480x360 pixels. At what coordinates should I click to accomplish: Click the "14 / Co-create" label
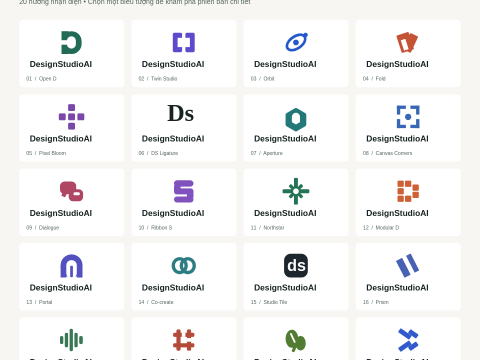pyautogui.click(x=156, y=302)
